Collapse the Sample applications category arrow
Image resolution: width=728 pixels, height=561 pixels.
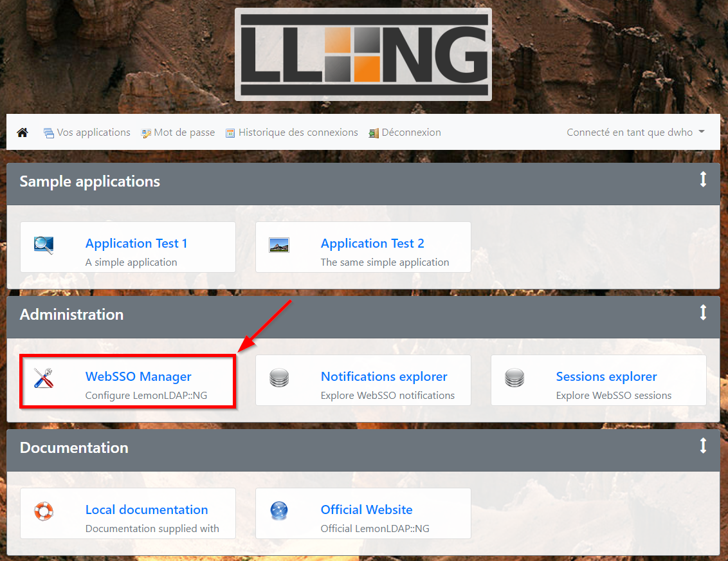(x=704, y=179)
